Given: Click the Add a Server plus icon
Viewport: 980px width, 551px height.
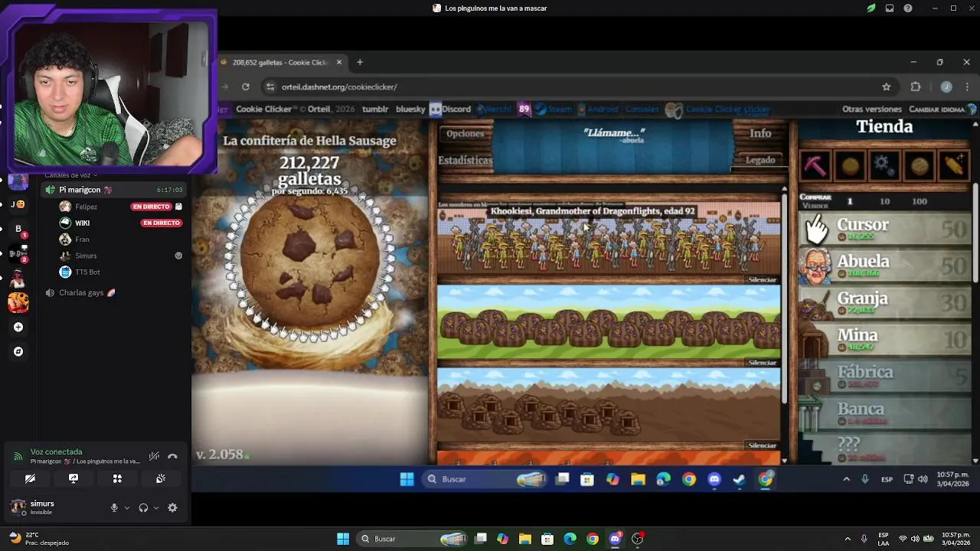Looking at the screenshot, I should point(18,327).
